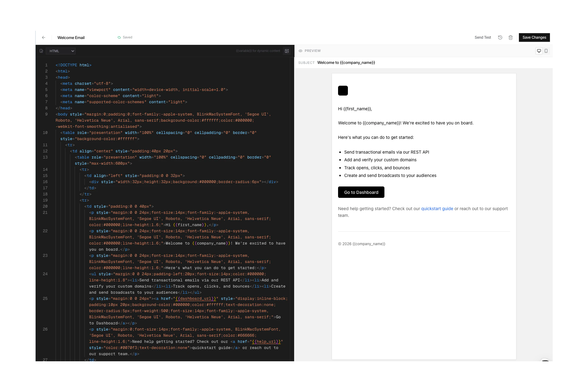588x392 pixels.
Task: Click line number 25 in the gutter
Action: (x=45, y=299)
